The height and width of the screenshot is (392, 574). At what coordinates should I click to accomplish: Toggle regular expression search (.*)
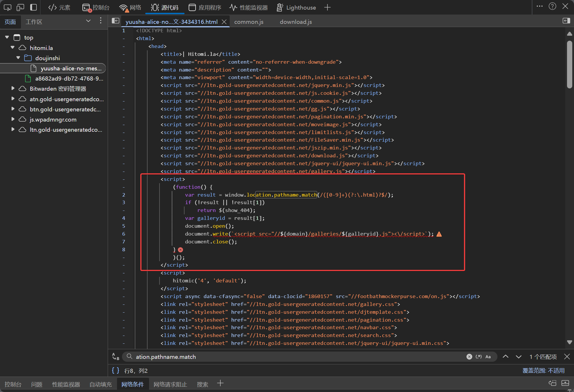pos(479,357)
